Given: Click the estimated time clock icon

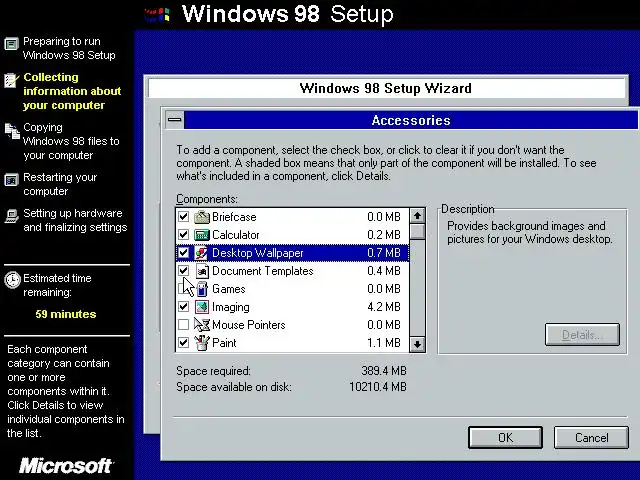Looking at the screenshot, I should 12,280.
